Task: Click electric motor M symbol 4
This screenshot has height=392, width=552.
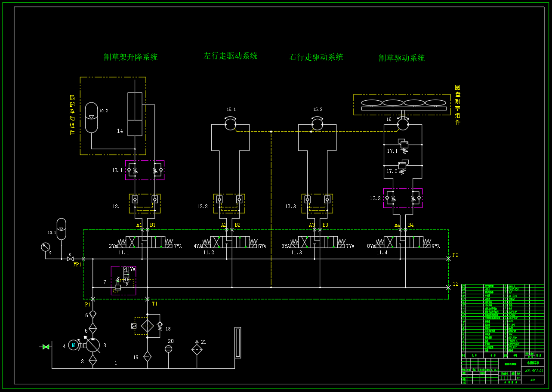Action: click(73, 345)
